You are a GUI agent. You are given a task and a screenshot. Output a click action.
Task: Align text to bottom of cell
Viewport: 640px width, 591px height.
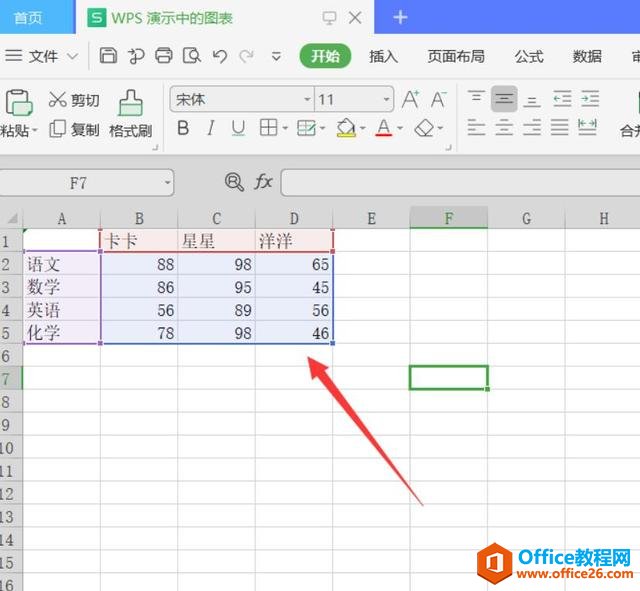pyautogui.click(x=532, y=99)
